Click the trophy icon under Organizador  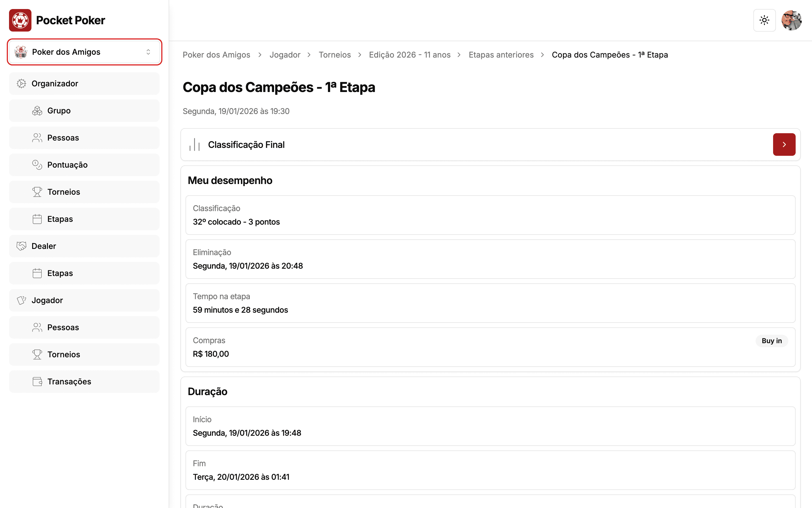pos(37,192)
